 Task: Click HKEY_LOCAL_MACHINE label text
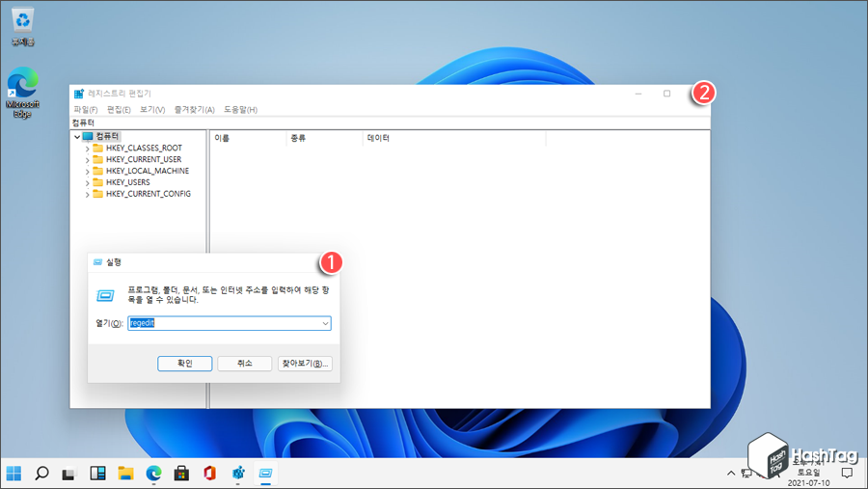[x=148, y=171]
